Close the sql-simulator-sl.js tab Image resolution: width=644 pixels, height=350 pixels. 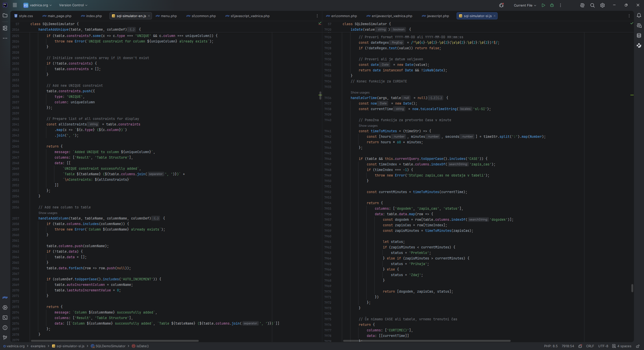point(495,16)
